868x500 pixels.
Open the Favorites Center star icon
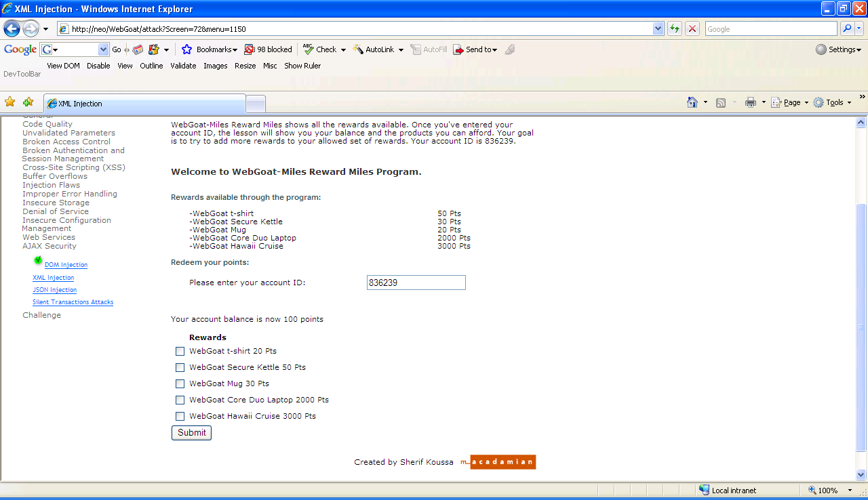(x=10, y=102)
